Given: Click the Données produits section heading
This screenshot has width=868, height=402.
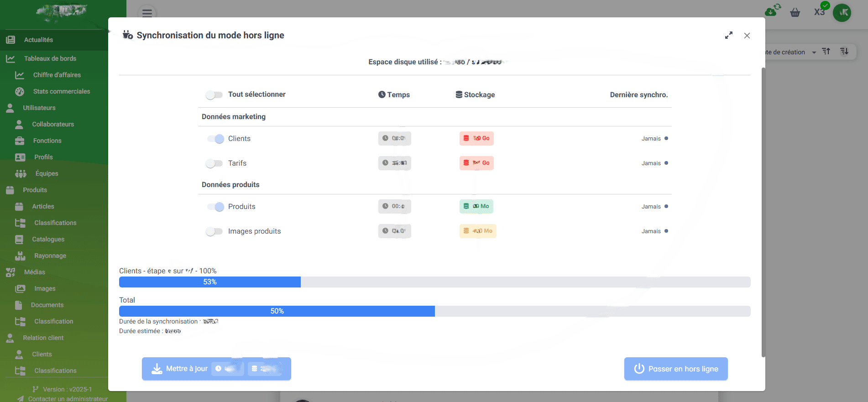Looking at the screenshot, I should tap(230, 185).
